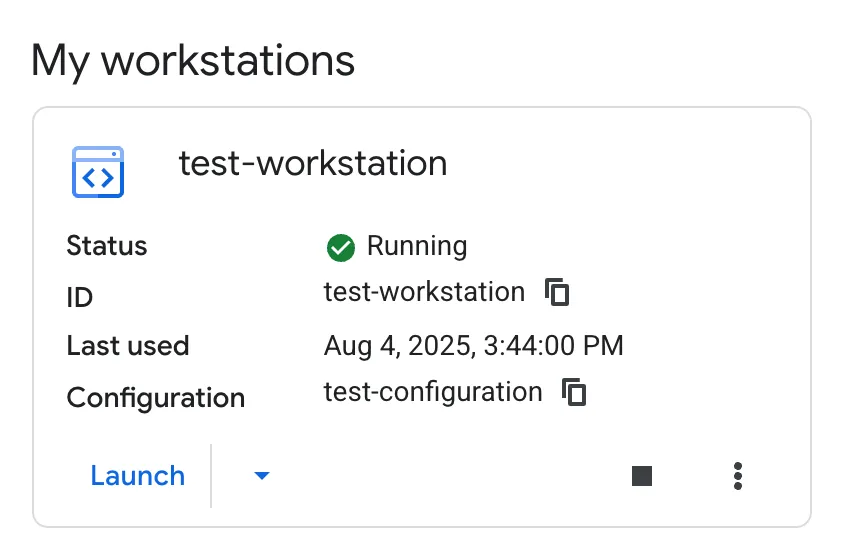
Task: Click the Aug 4, 2025 timestamp
Action: 473,346
